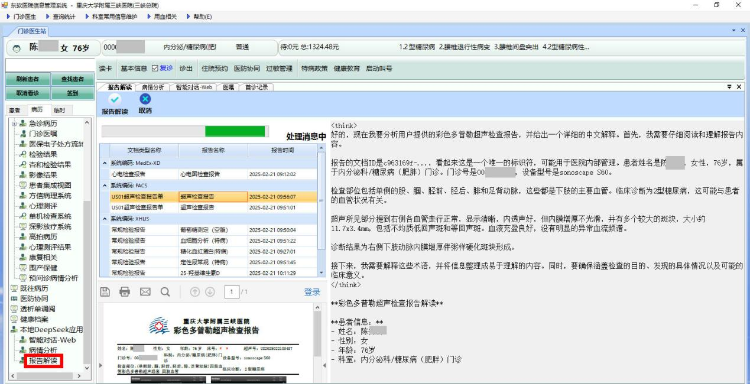
Task: Click the save icon in report viewer
Action: click(105, 292)
